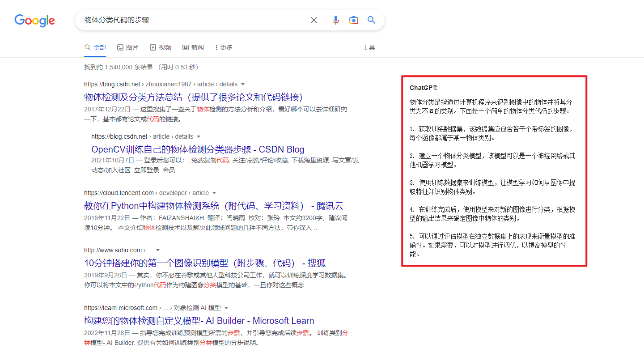Image resolution: width=644 pixels, height=361 pixels.
Task: Select the 全部 tab
Action: (x=95, y=47)
